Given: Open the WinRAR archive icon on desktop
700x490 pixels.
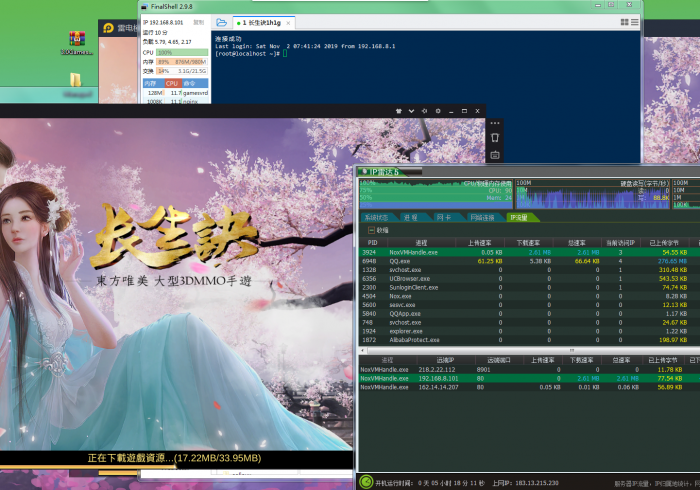Looking at the screenshot, I should pyautogui.click(x=77, y=38).
